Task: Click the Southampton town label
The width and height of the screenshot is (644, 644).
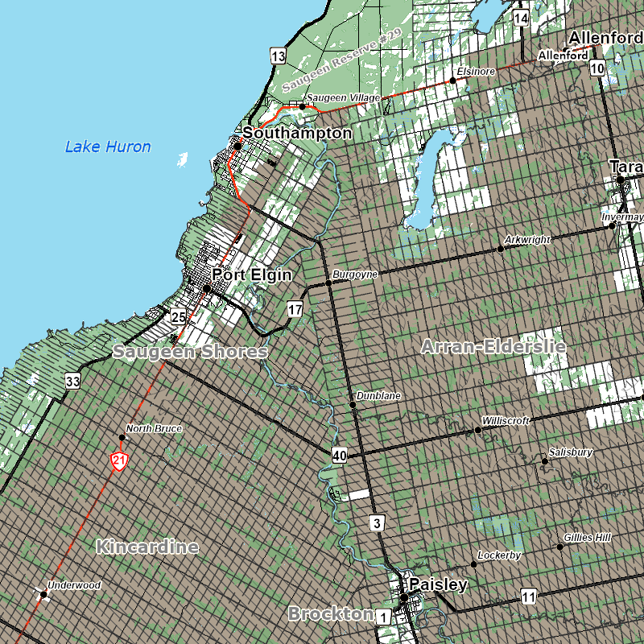Action: pos(297,134)
